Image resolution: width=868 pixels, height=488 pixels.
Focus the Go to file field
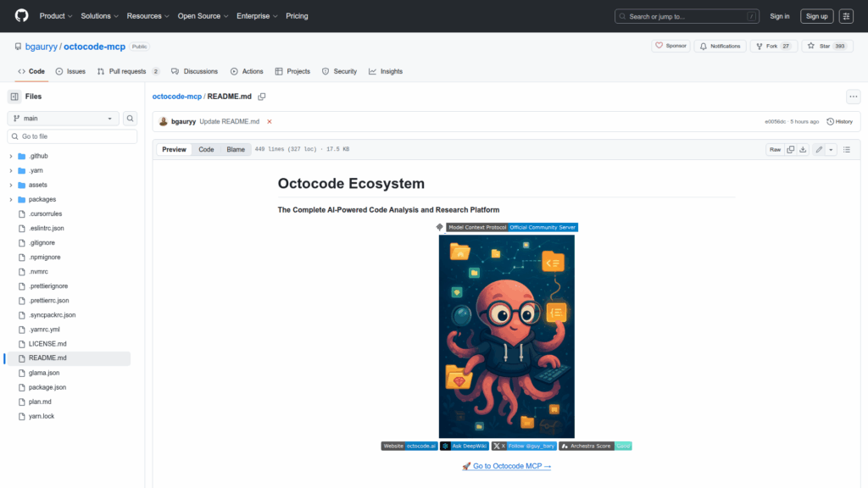click(72, 136)
